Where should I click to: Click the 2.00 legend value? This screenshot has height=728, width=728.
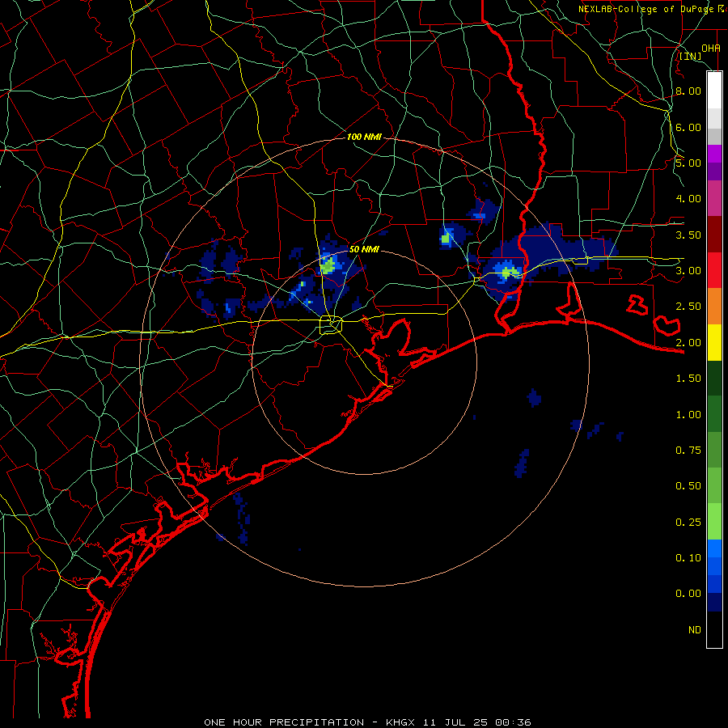coord(688,343)
